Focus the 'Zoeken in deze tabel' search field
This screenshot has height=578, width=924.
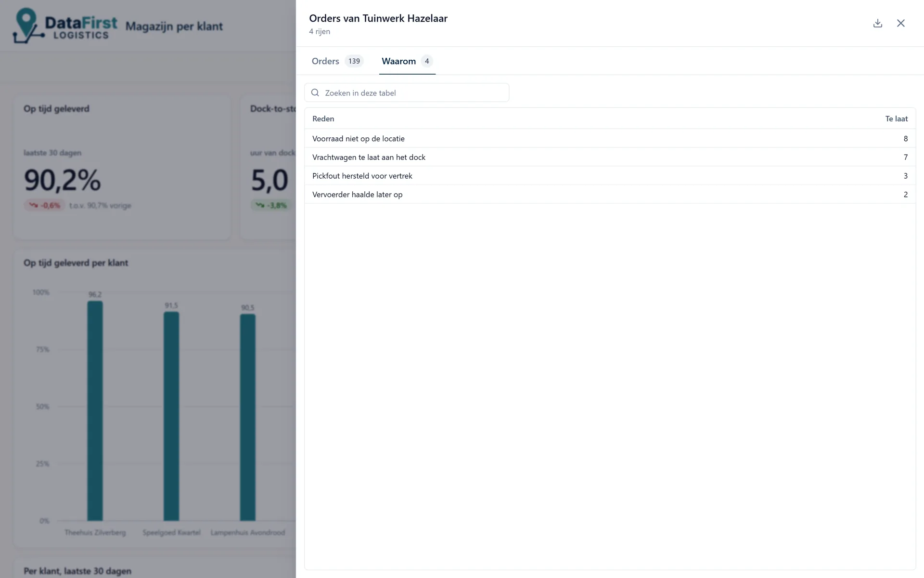coord(407,92)
